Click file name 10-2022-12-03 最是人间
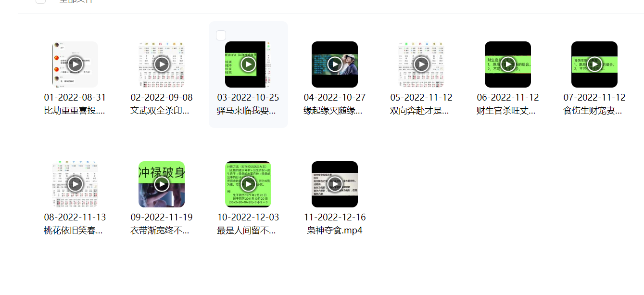Image resolution: width=644 pixels, height=295 pixels. pos(248,224)
